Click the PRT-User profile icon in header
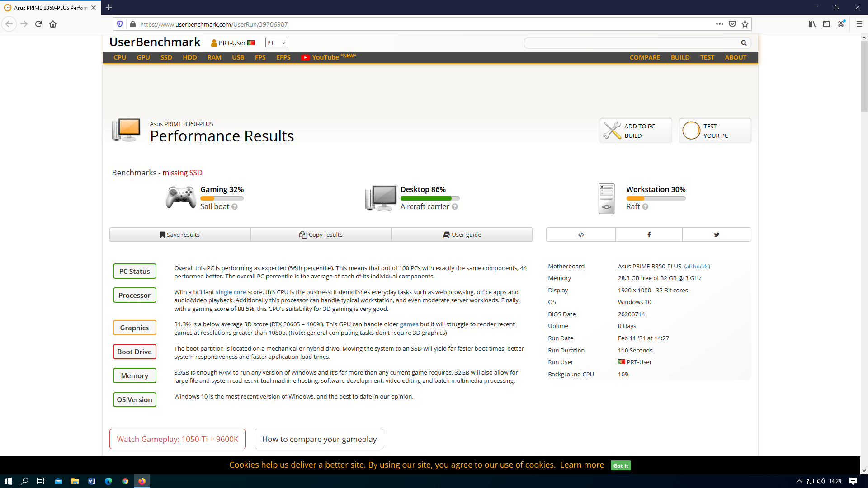 (214, 43)
